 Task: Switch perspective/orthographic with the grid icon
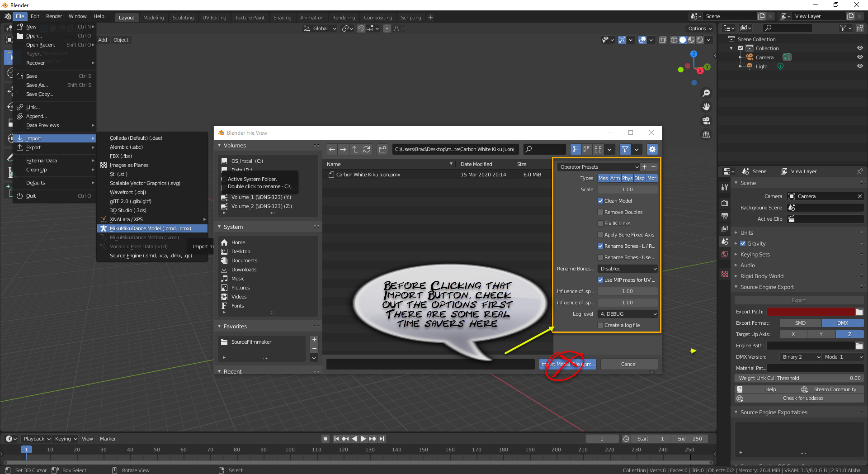[x=706, y=135]
